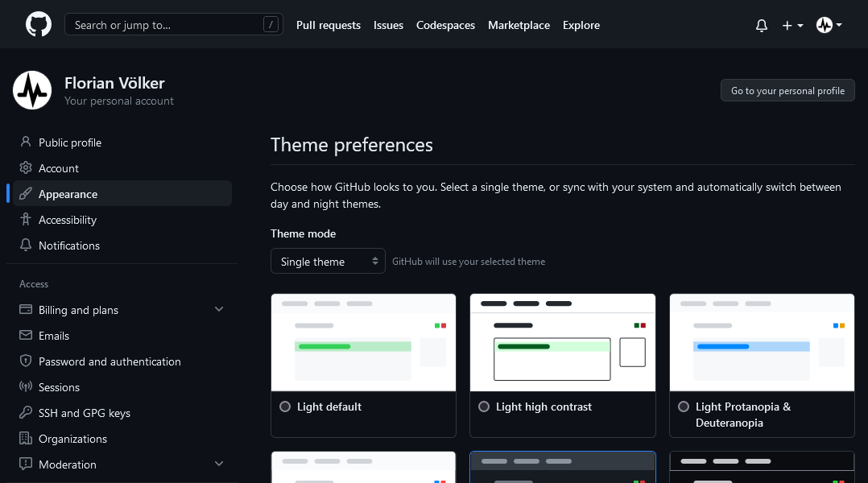Click the Go to your personal profile button
The height and width of the screenshot is (483, 868).
pyautogui.click(x=787, y=91)
